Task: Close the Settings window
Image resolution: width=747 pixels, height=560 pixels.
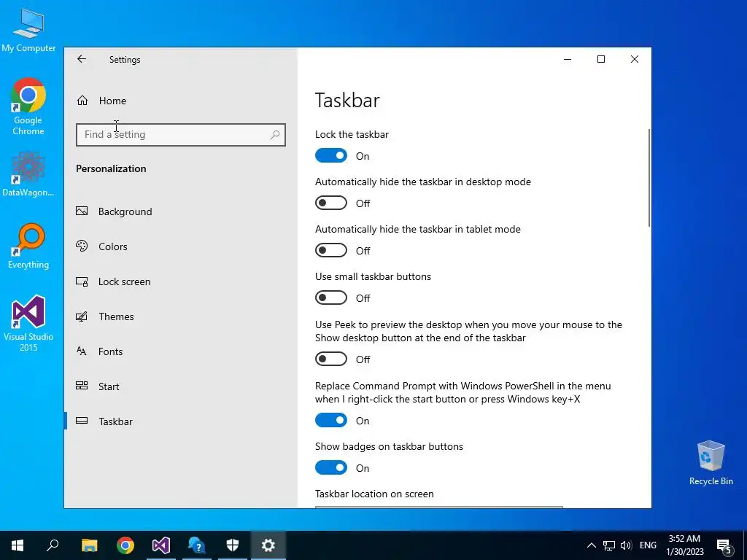Action: [x=635, y=59]
